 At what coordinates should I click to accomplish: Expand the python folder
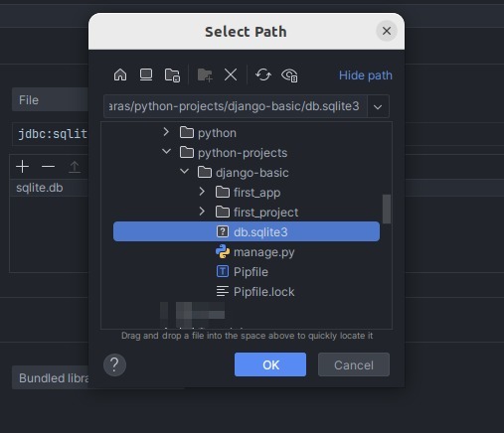166,132
